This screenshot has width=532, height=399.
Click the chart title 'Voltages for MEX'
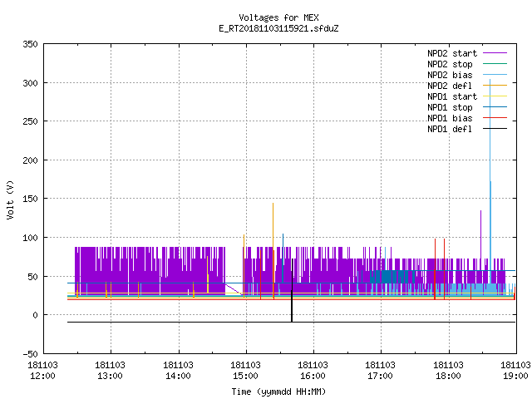(278, 17)
